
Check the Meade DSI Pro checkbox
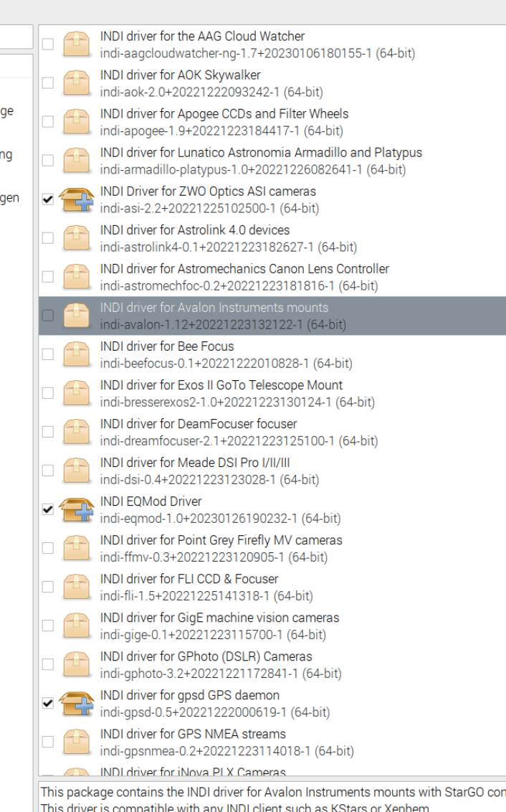click(x=47, y=471)
